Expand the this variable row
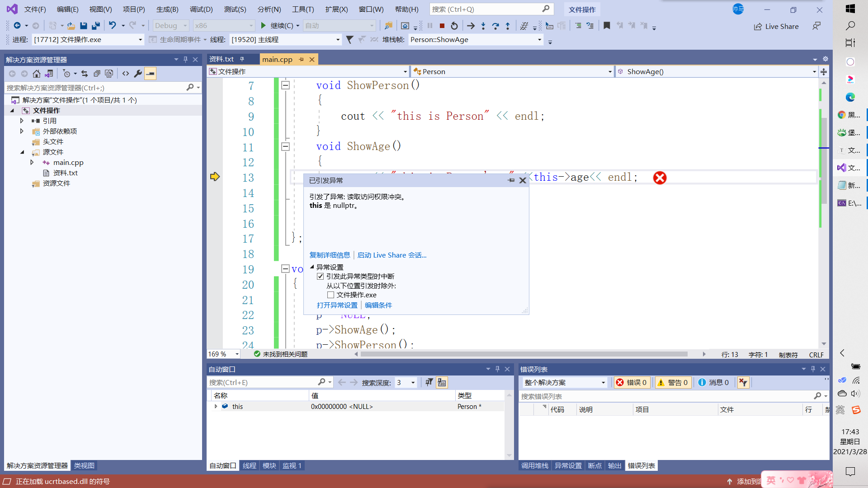Screen dimensions: 868x488 [216, 407]
